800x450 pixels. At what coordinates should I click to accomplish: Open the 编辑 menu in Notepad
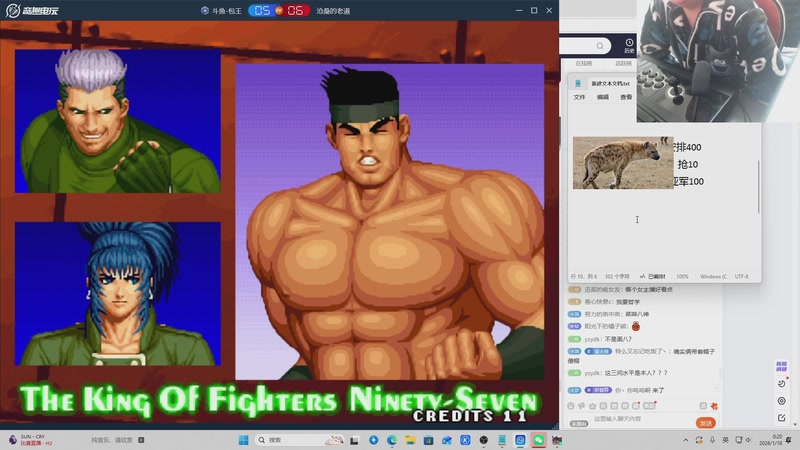pos(603,97)
